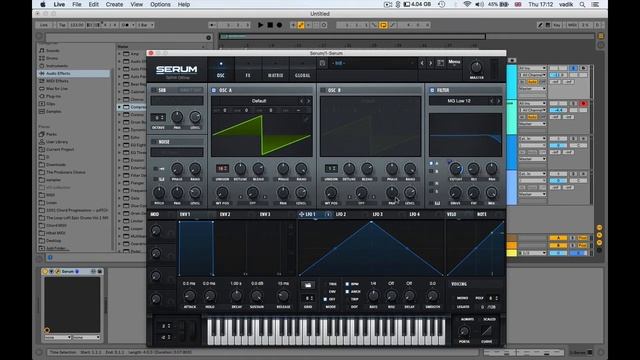The image size is (640, 360).
Task: Open the Create menu in the menu bar
Action: point(114,4)
